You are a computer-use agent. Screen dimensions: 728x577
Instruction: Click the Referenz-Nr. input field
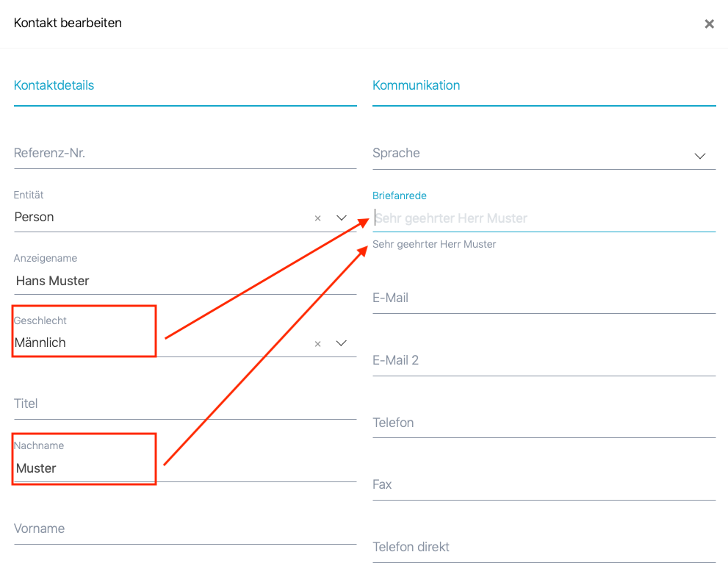[184, 154]
